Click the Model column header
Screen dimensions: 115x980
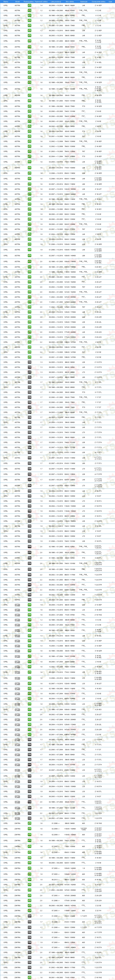(x=17, y=1)
